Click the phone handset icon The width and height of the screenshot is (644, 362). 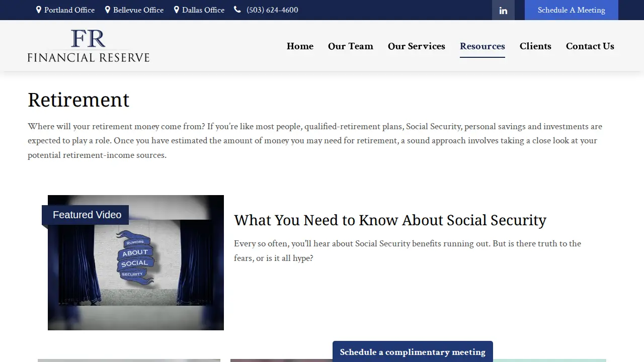click(237, 10)
